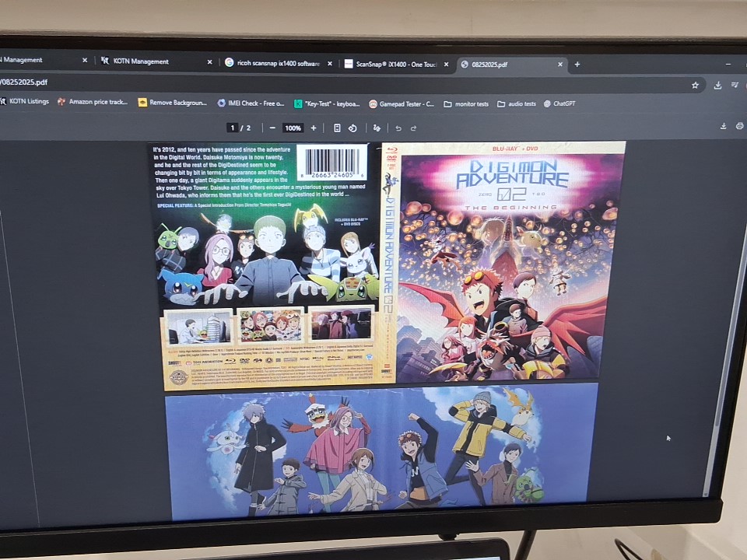This screenshot has width=747, height=560.
Task: Click the page number field showing 1
Action: tap(233, 128)
